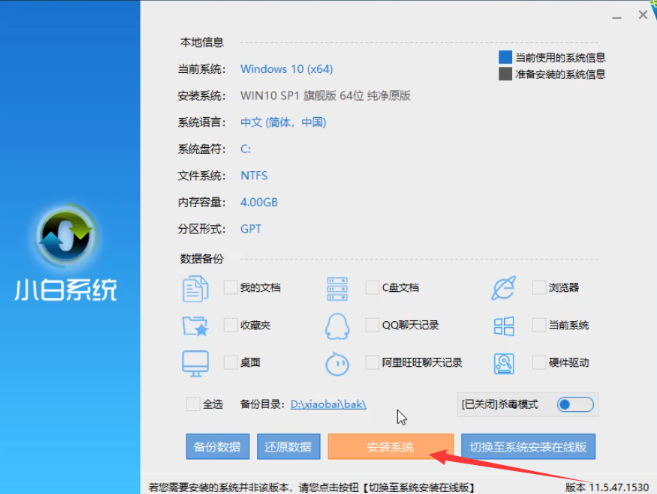Click the desktop monitor icon
Viewport: 657px width, 494px height.
click(x=194, y=362)
